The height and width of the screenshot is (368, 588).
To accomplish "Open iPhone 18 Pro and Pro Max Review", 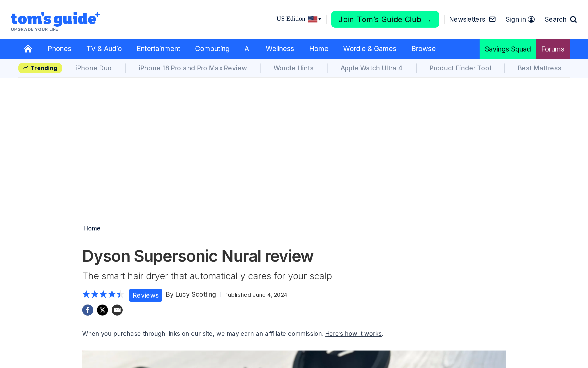I will pyautogui.click(x=193, y=68).
